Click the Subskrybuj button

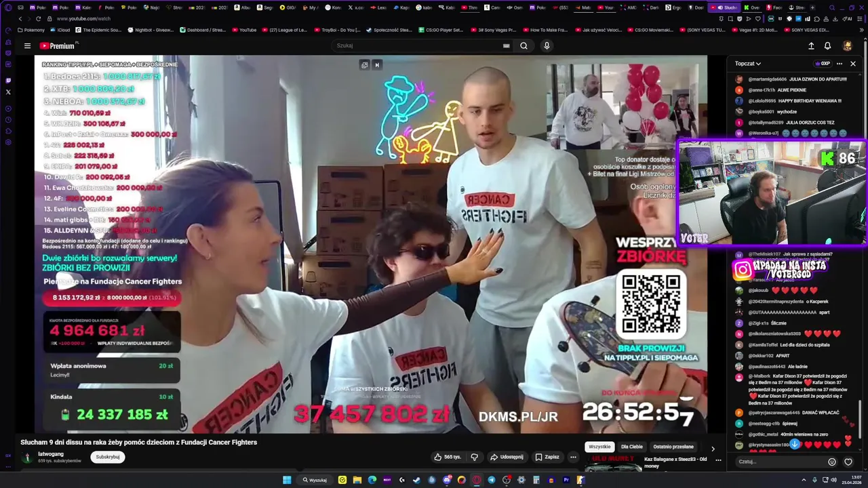[x=107, y=457]
